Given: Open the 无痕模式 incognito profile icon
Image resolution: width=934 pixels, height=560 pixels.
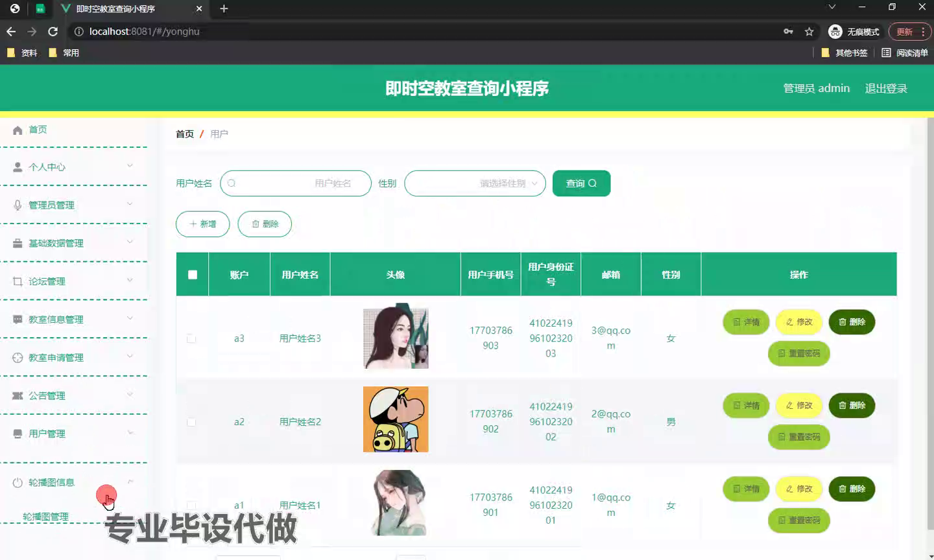Looking at the screenshot, I should click(835, 31).
